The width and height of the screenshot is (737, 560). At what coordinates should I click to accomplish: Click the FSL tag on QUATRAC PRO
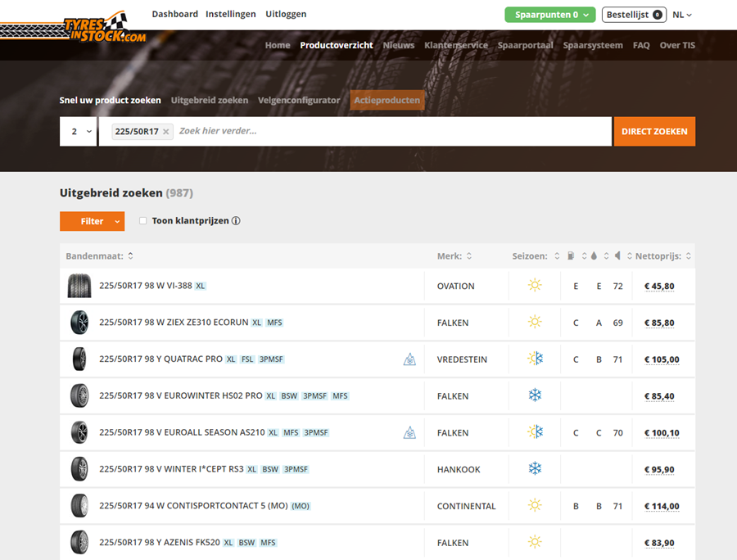247,359
